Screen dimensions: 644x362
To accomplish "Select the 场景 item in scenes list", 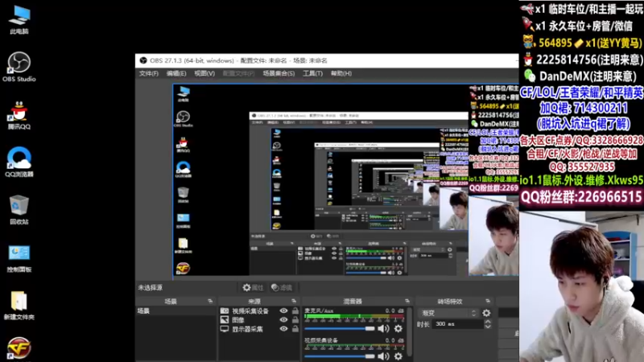I will click(175, 311).
